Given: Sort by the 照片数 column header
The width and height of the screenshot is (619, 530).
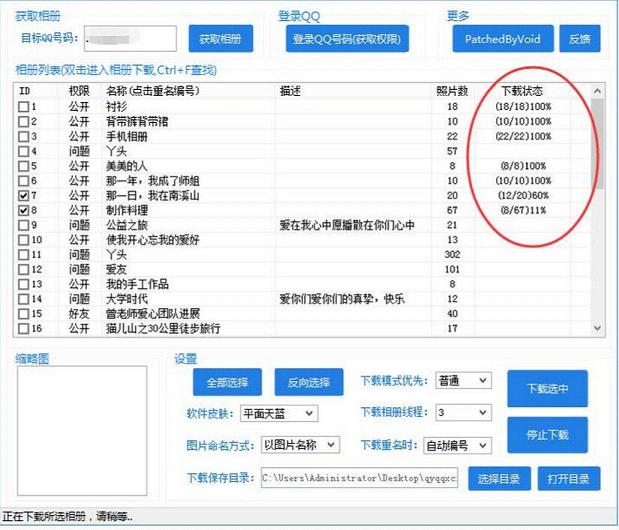Looking at the screenshot, I should coord(452,91).
